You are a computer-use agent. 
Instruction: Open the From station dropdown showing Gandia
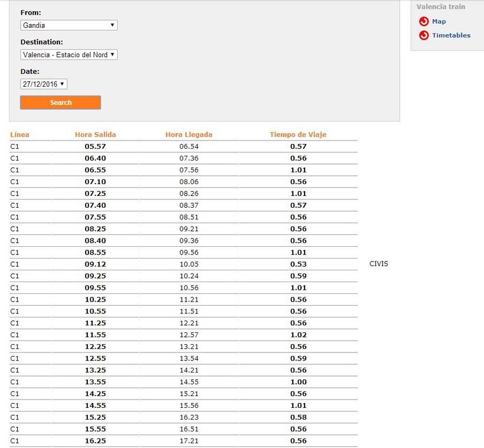click(69, 25)
